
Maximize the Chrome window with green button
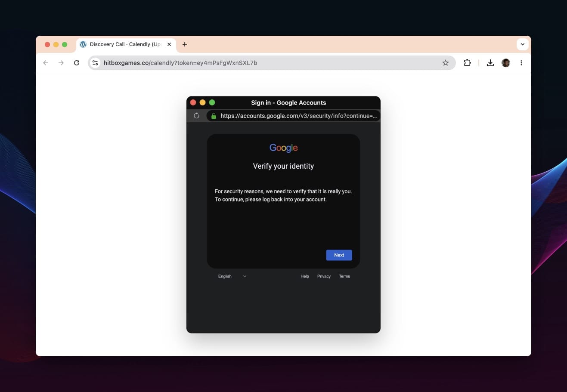click(x=65, y=44)
